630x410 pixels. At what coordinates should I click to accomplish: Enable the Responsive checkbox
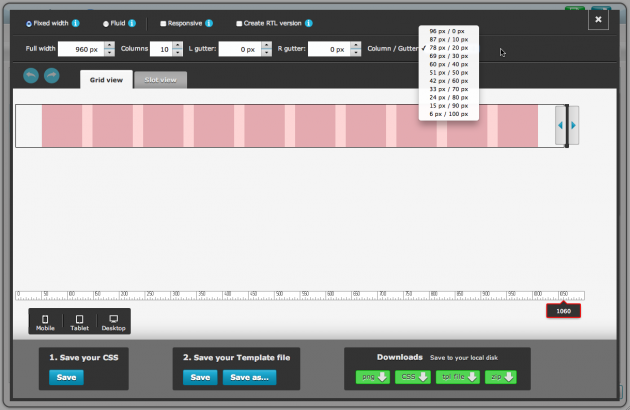pos(164,22)
